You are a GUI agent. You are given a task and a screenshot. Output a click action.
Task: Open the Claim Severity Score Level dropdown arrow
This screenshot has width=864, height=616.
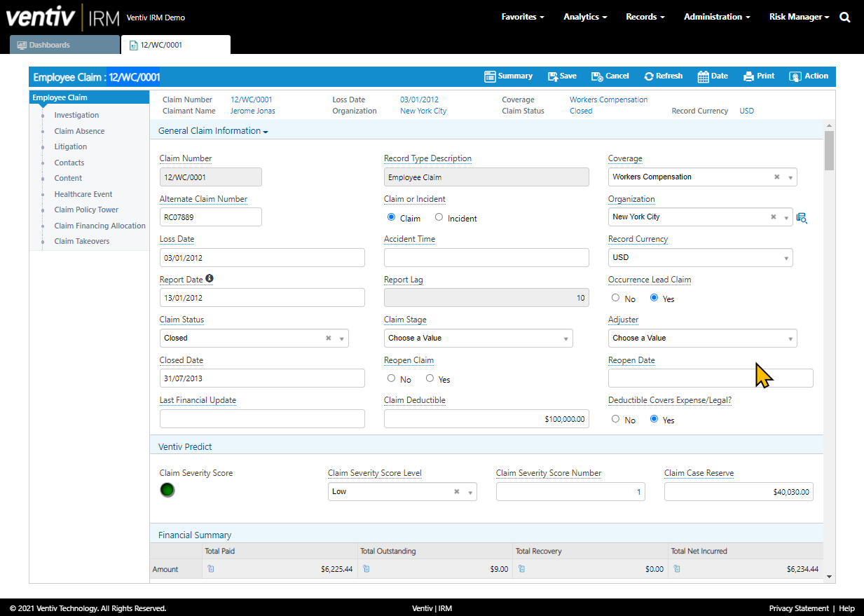pos(470,493)
